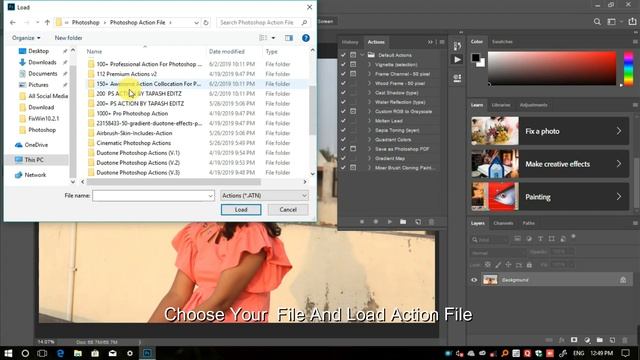The image size is (640, 360).
Task: Toggle checkmark for Vignette (selection) action
Action: tap(343, 64)
